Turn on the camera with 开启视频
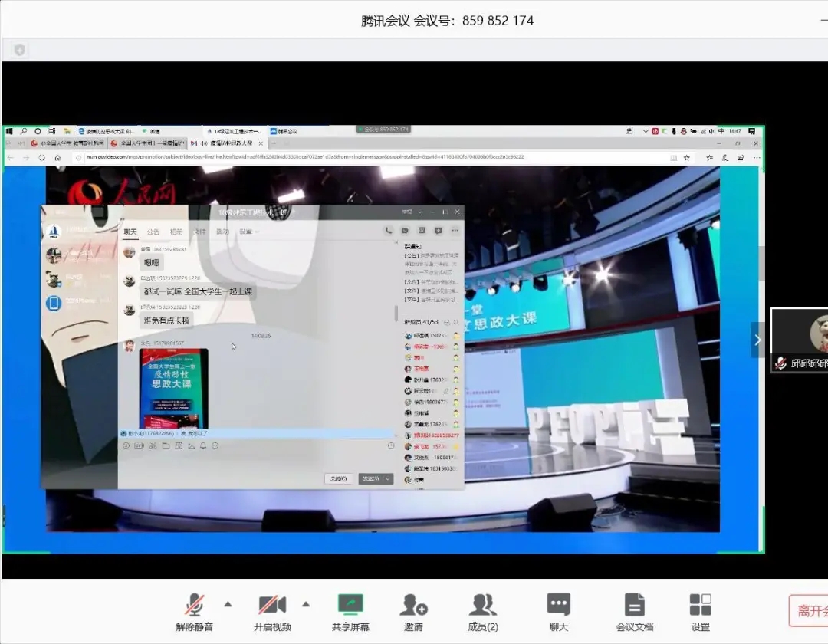The width and height of the screenshot is (828, 644). tap(272, 606)
